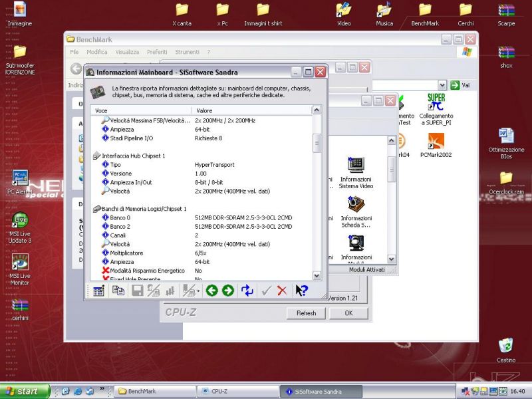Click the green Forward arrow in Sandra toolbar
Image resolution: width=532 pixels, height=399 pixels.
pos(228,291)
